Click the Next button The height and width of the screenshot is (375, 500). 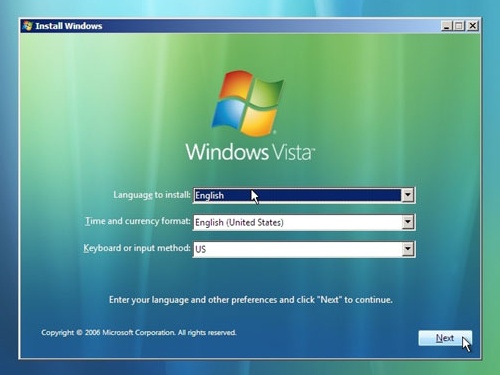(445, 338)
